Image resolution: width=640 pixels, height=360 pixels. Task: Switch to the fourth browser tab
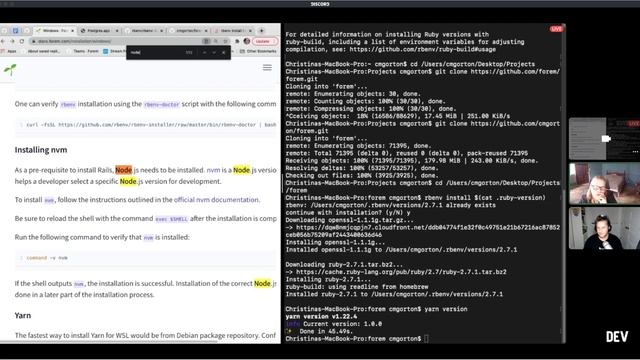[x=188, y=31]
